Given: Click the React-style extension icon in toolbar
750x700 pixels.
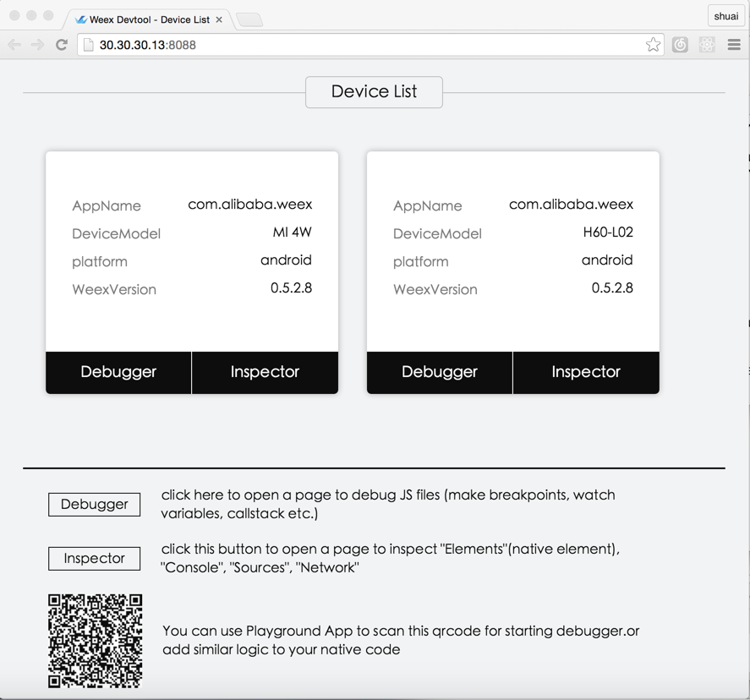Looking at the screenshot, I should click(707, 45).
